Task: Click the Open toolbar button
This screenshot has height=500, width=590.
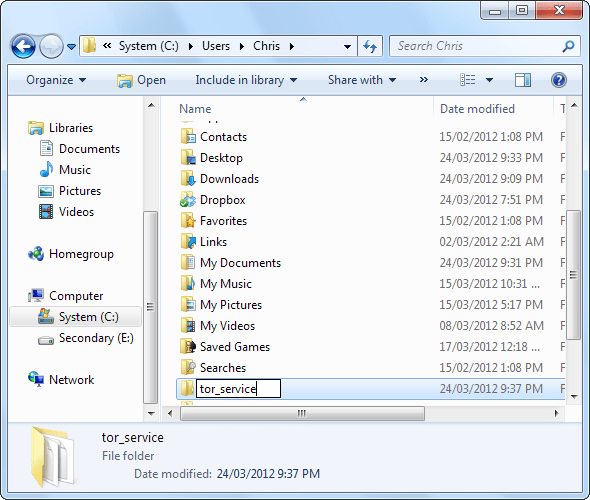Action: (x=141, y=80)
